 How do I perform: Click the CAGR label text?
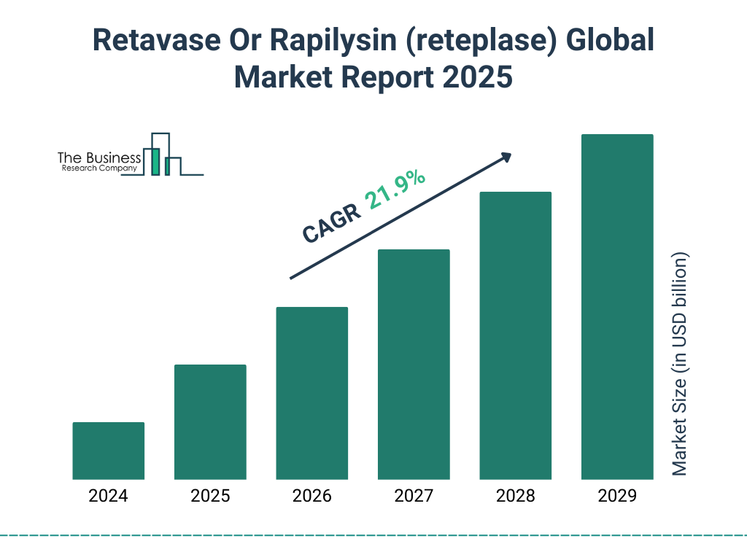[x=332, y=223]
